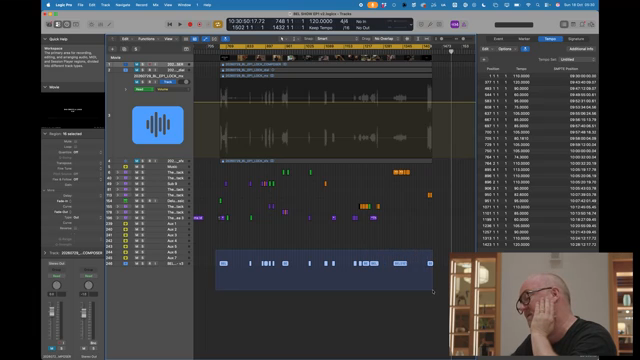The width and height of the screenshot is (640, 360).
Task: Open the Functions menu in Tracks area
Action: click(148, 39)
